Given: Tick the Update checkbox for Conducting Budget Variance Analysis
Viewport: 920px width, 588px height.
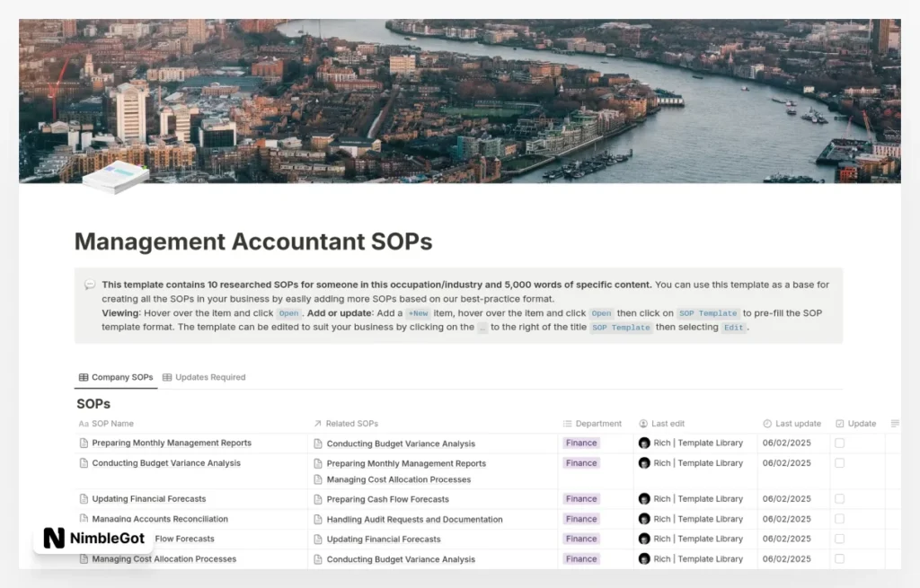Looking at the screenshot, I should 837,462.
